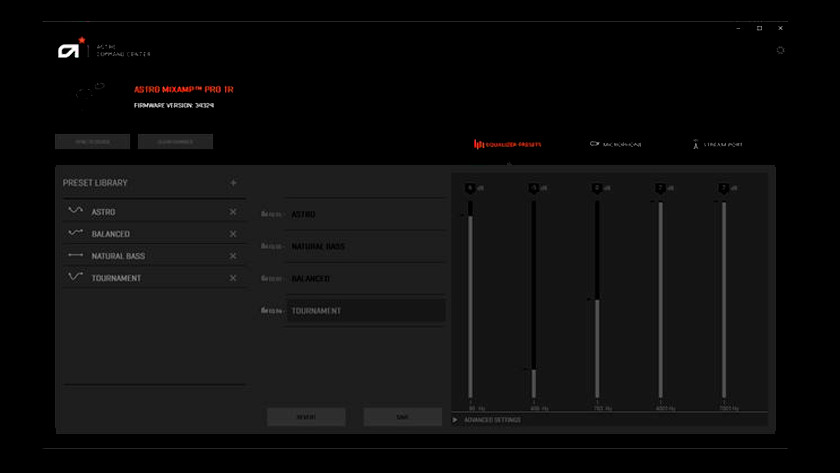Image resolution: width=840 pixels, height=473 pixels.
Task: Click the Sync to Device button
Action: pyautogui.click(x=93, y=142)
